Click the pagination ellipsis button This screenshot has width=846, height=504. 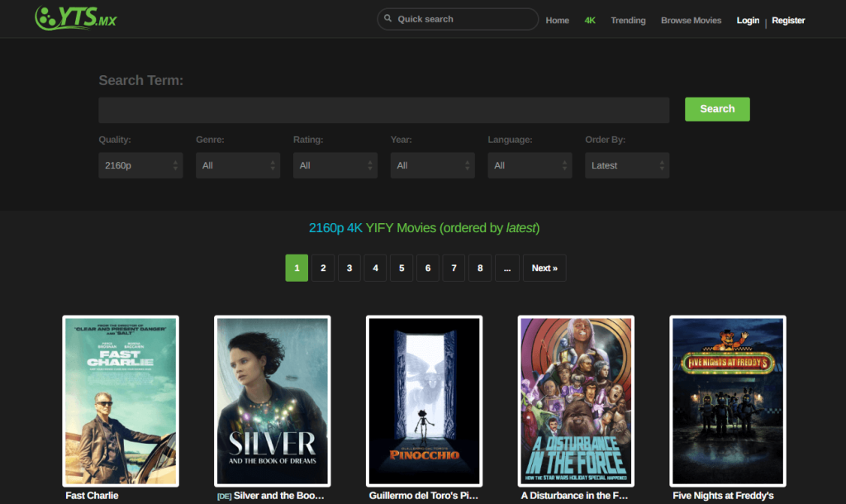click(x=507, y=268)
